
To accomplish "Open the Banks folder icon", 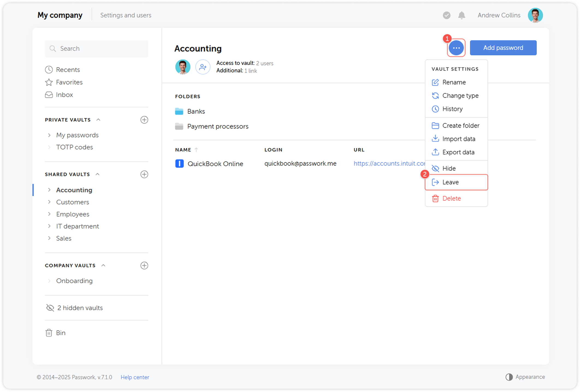I will pyautogui.click(x=179, y=111).
